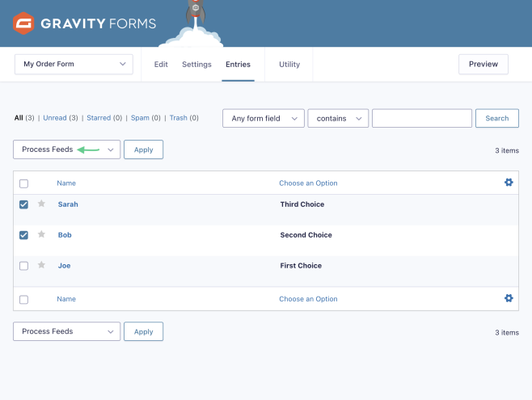Click the bottom 3 items count
The image size is (532, 400).
[x=507, y=333]
